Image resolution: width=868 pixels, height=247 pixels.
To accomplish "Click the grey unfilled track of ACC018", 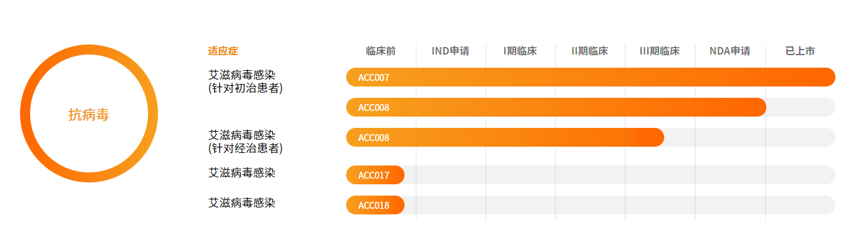I will tap(620, 205).
